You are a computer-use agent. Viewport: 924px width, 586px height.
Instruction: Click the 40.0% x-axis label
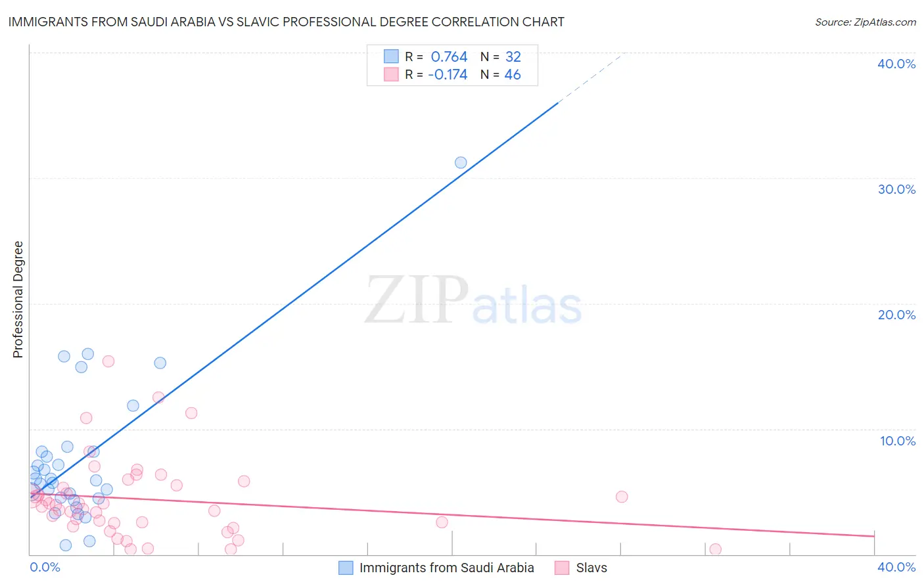coord(896,567)
